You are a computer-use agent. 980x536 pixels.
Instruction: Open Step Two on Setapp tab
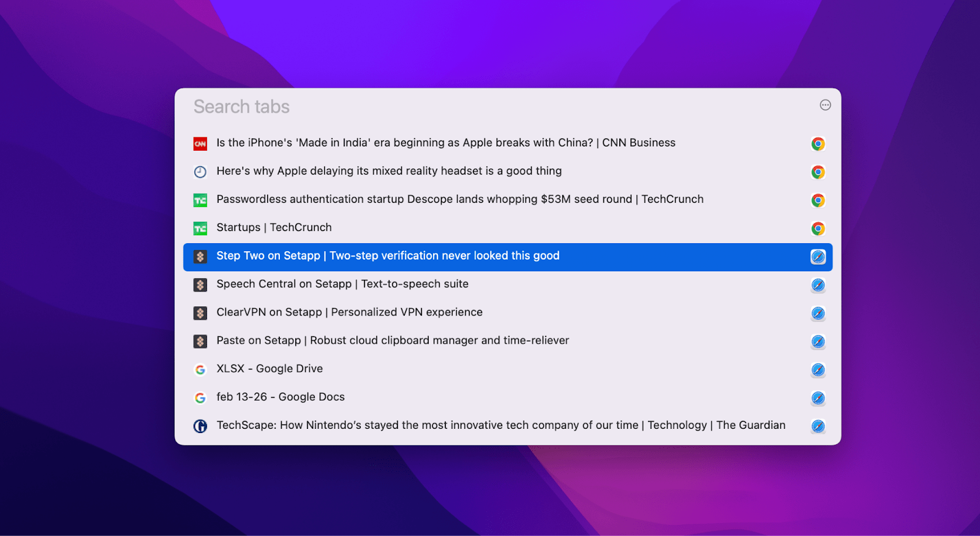(508, 257)
